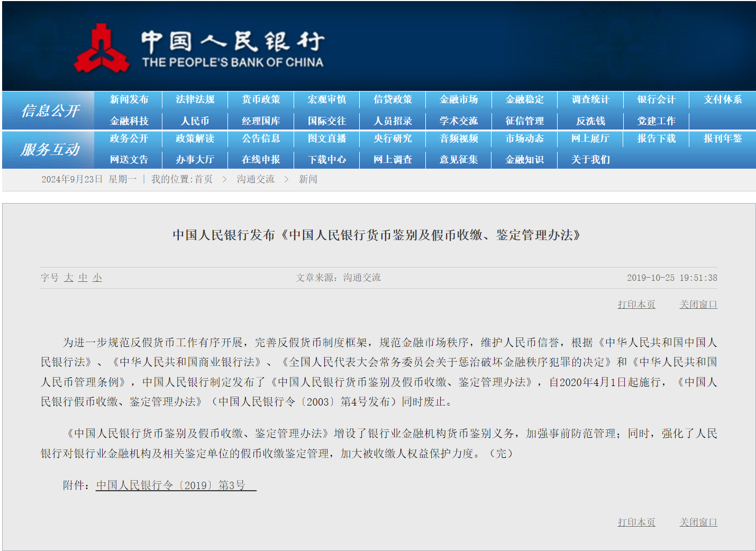The height and width of the screenshot is (551, 756).
Task: Click bottom 关闭窗口 link
Action: (x=698, y=522)
